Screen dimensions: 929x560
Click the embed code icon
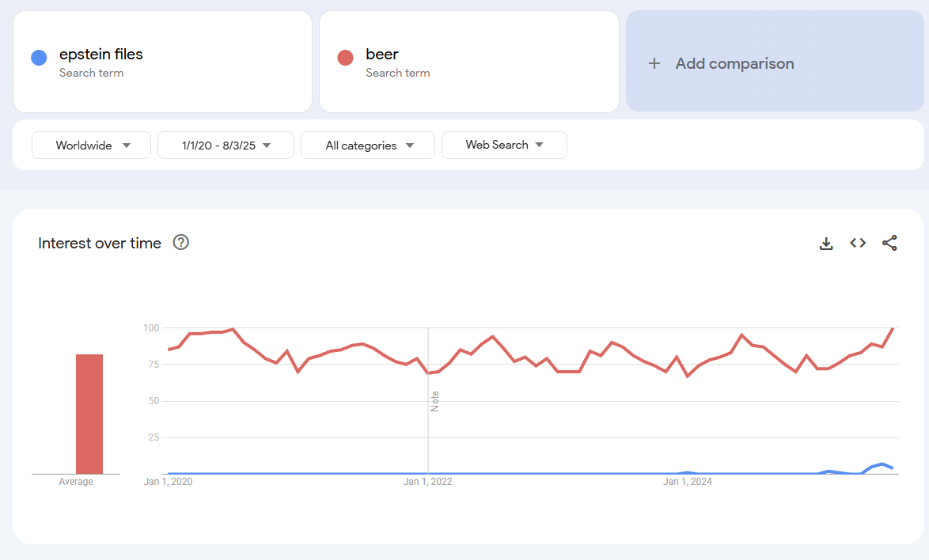858,244
